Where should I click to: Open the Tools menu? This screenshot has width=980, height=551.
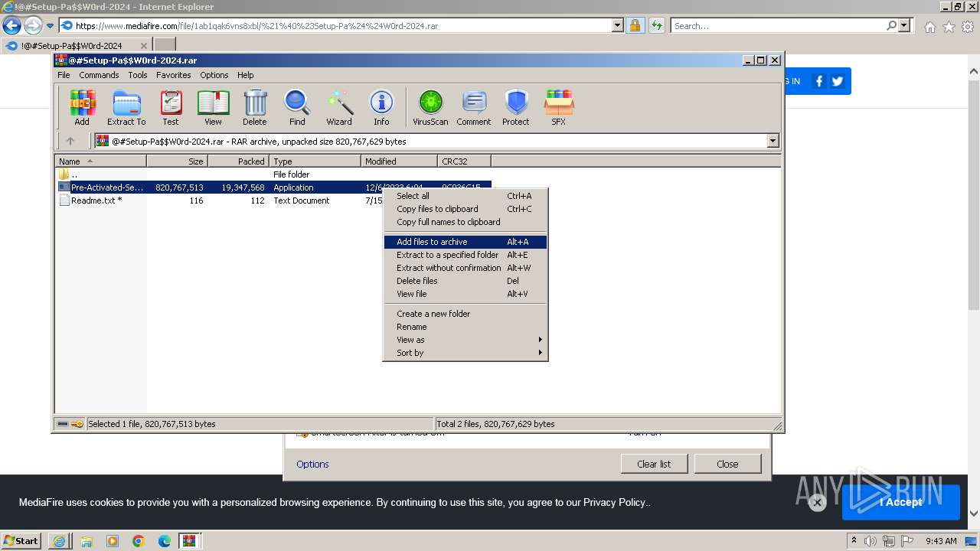point(138,75)
